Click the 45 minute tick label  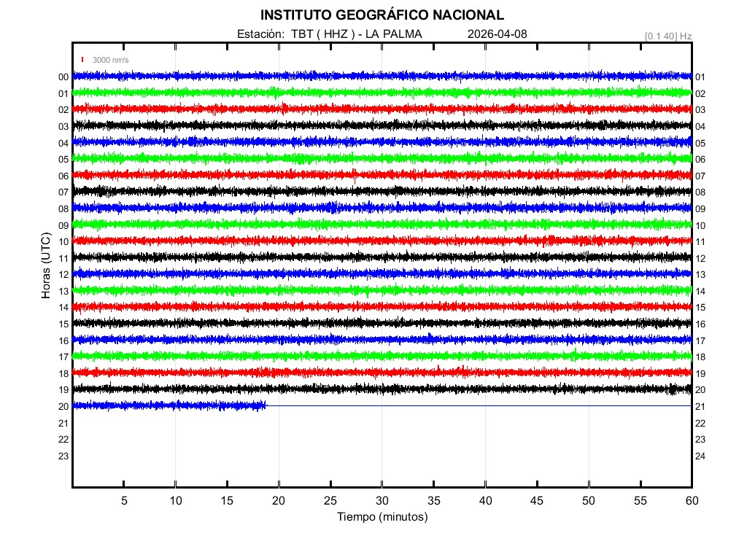[536, 501]
